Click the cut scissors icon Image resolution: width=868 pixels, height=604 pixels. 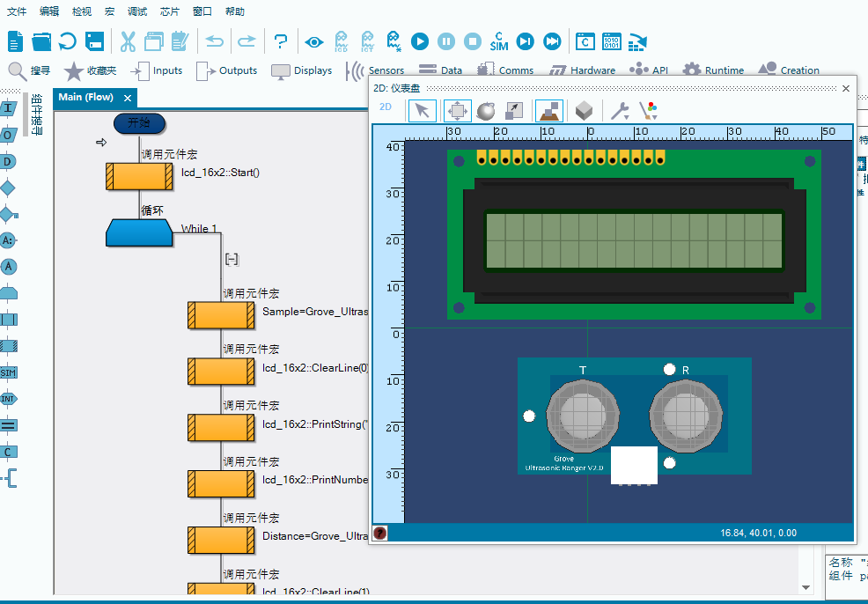pos(128,41)
